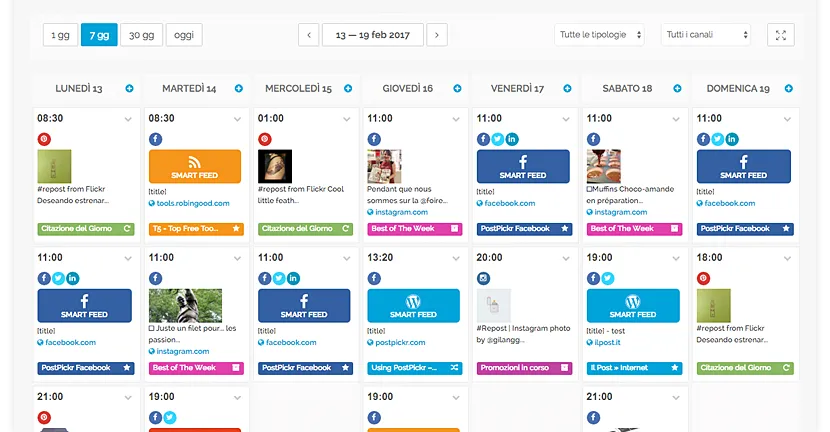Open WordPress Smart Feed tile on Sabato 19:00

coord(633,305)
